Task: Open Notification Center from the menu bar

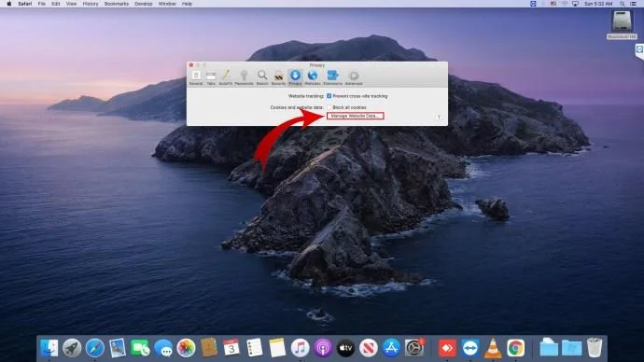Action: (x=634, y=4)
